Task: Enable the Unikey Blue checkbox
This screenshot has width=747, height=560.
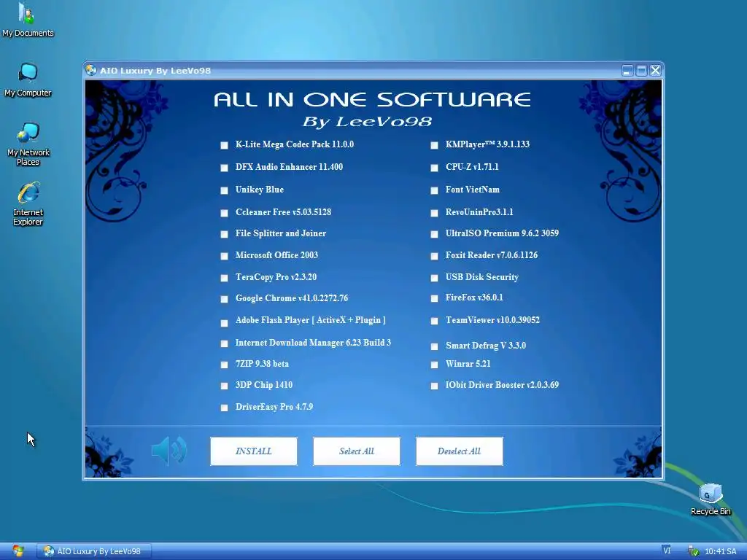Action: 225,190
